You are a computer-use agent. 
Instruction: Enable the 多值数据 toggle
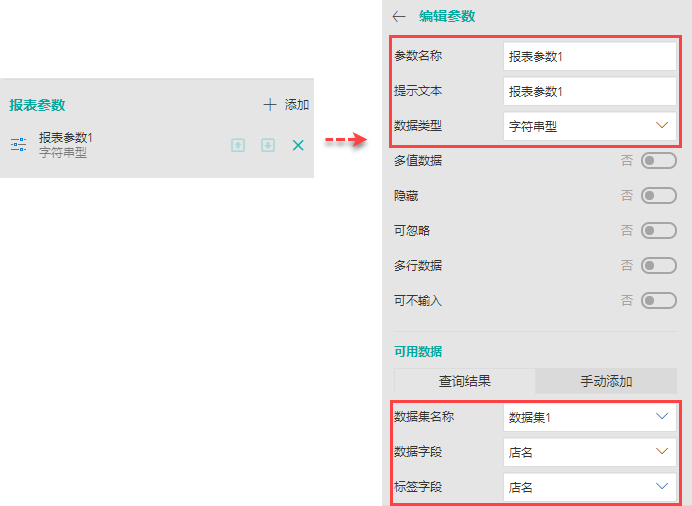pyautogui.click(x=658, y=160)
